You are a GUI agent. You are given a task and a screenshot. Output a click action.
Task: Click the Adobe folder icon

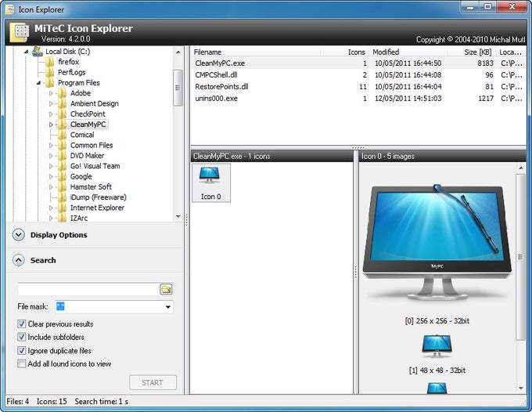coord(62,93)
